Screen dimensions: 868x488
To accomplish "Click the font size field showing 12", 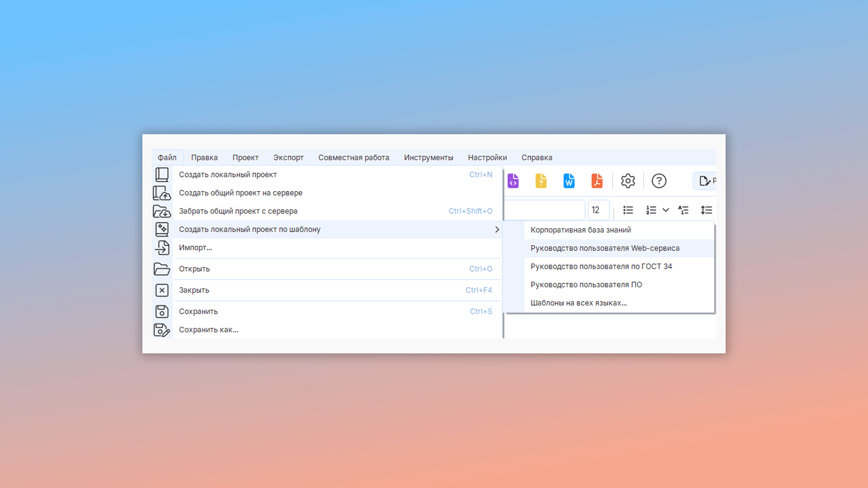I will click(x=599, y=210).
